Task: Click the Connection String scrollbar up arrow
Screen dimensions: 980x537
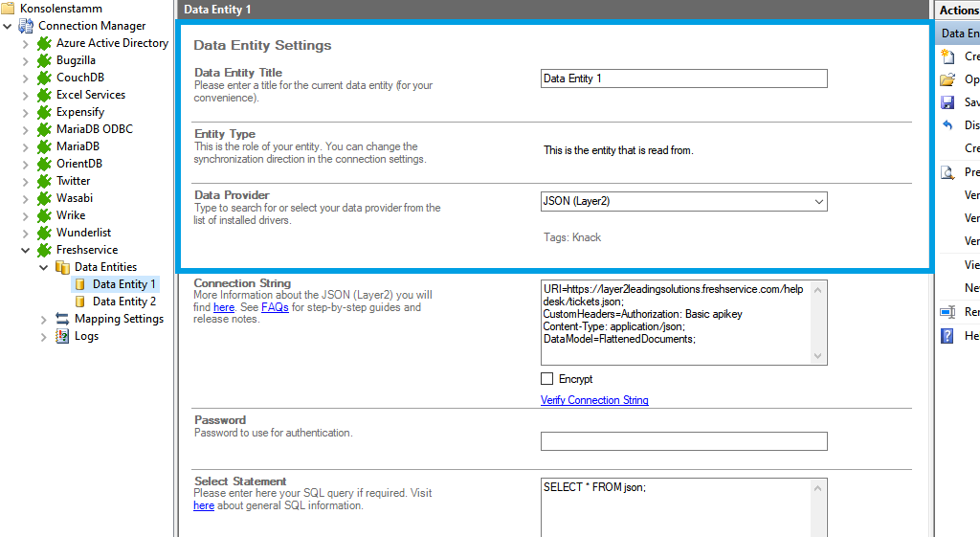Action: point(817,289)
